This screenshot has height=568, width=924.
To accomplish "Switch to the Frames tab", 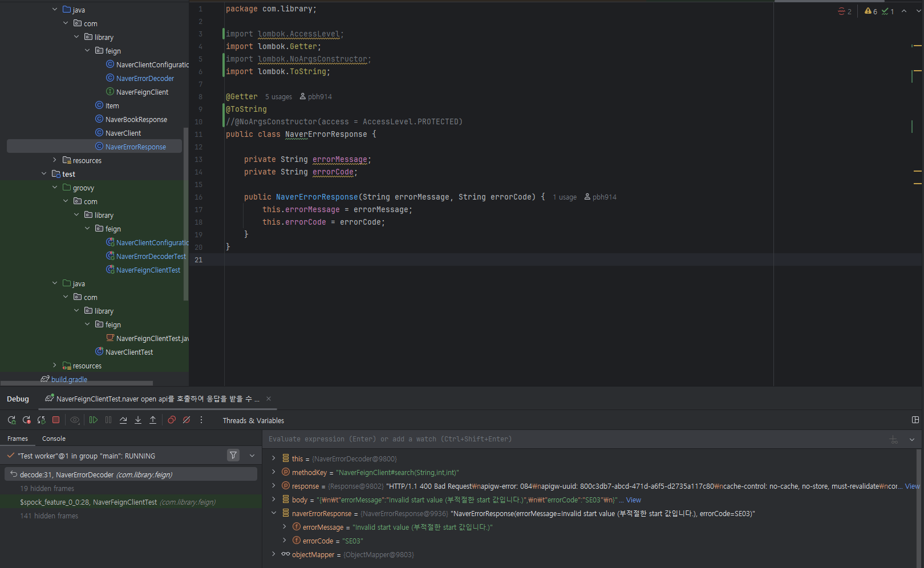I will click(18, 439).
